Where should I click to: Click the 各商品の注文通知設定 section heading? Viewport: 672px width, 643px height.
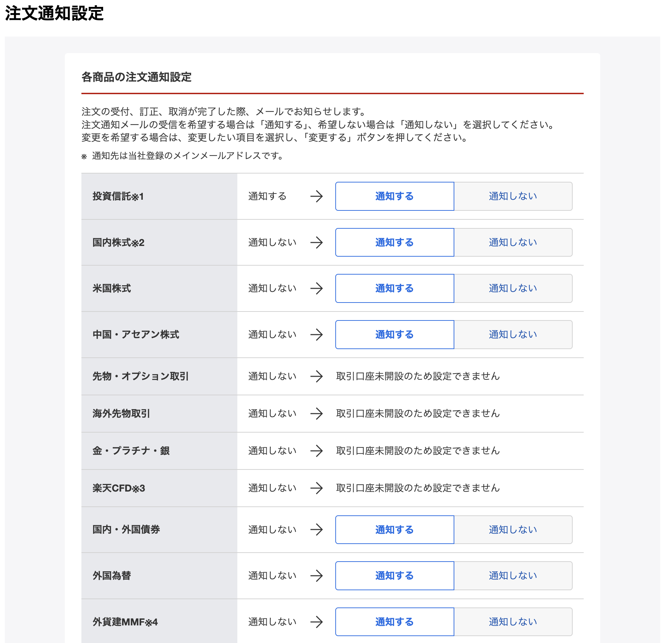point(136,77)
